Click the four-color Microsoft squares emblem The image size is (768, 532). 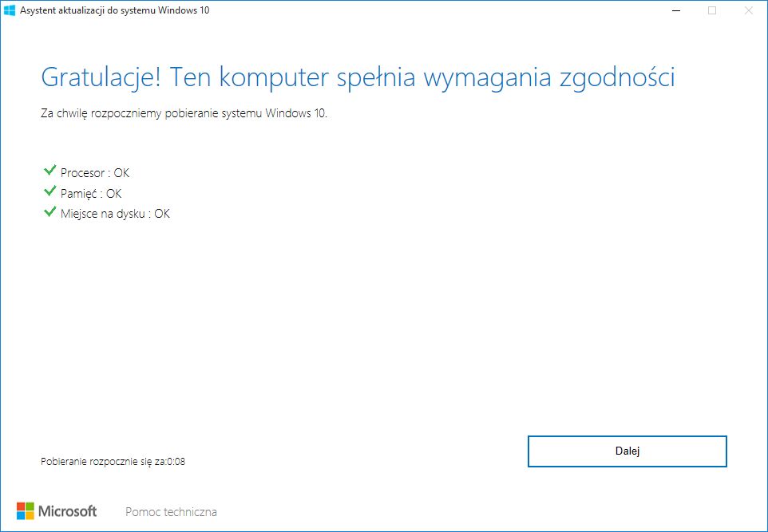click(26, 511)
